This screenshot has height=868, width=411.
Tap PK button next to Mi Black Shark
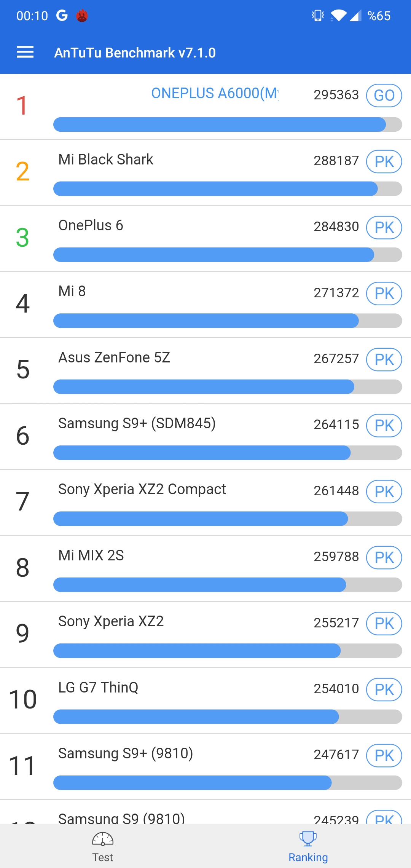click(384, 162)
